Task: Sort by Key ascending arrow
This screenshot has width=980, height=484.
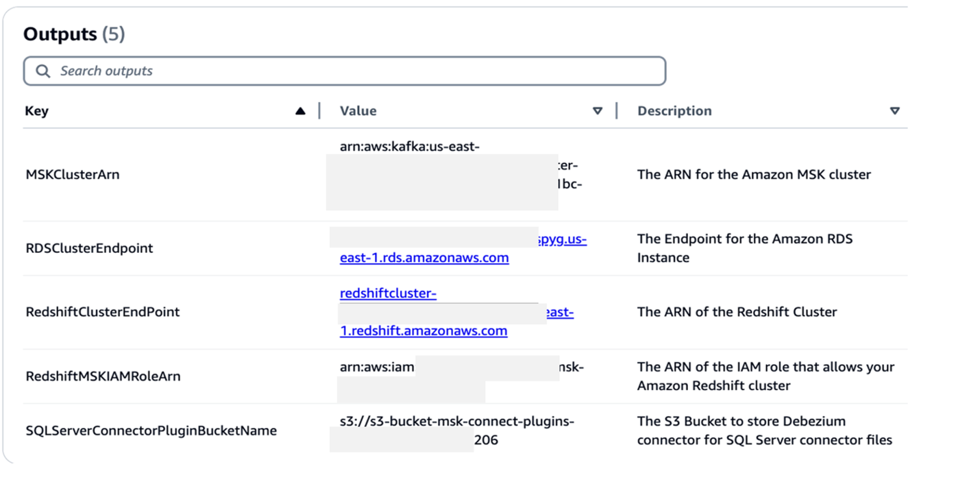Action: coord(300,111)
